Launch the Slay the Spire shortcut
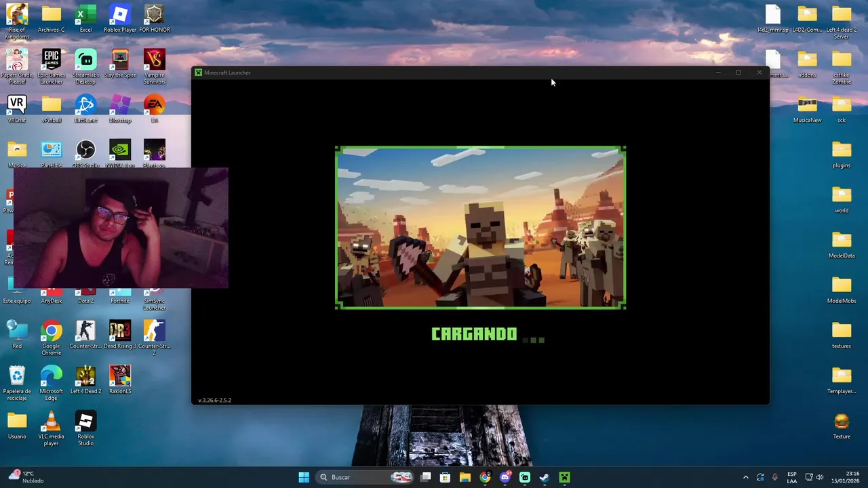The height and width of the screenshot is (488, 868). (x=120, y=64)
